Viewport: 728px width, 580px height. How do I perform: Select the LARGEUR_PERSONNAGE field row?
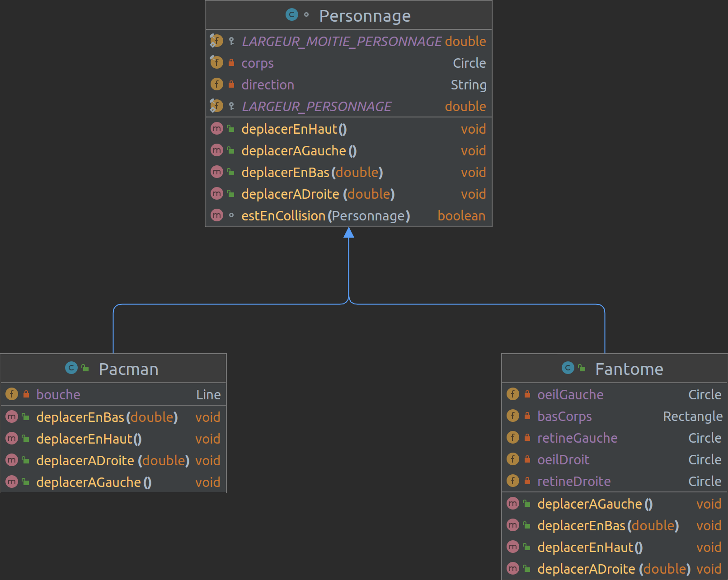tap(316, 106)
